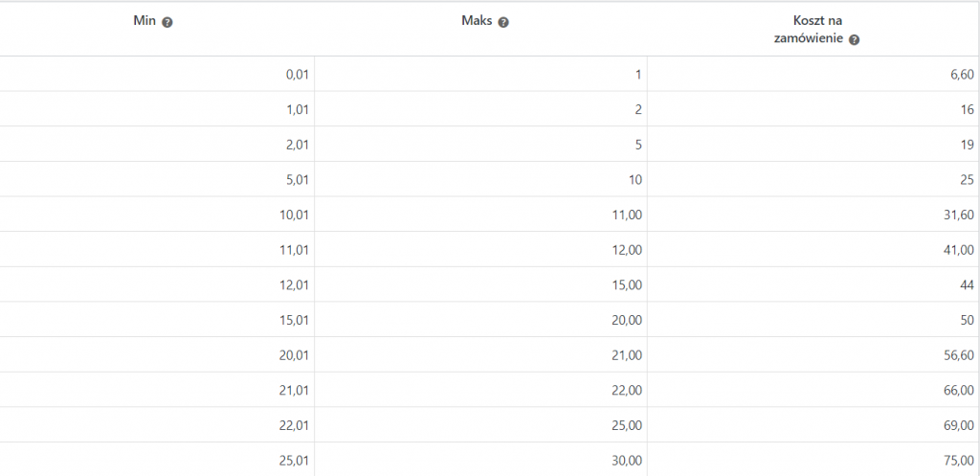Select the Min cell with 1,01
Viewport: 980px width, 476px height.
157,109
